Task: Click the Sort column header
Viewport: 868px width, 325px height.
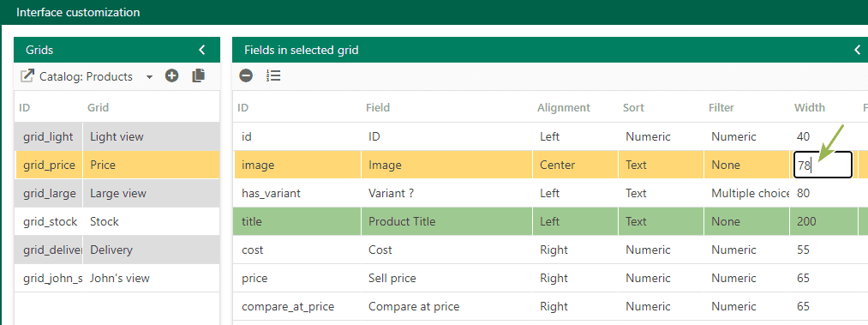Action: point(633,107)
